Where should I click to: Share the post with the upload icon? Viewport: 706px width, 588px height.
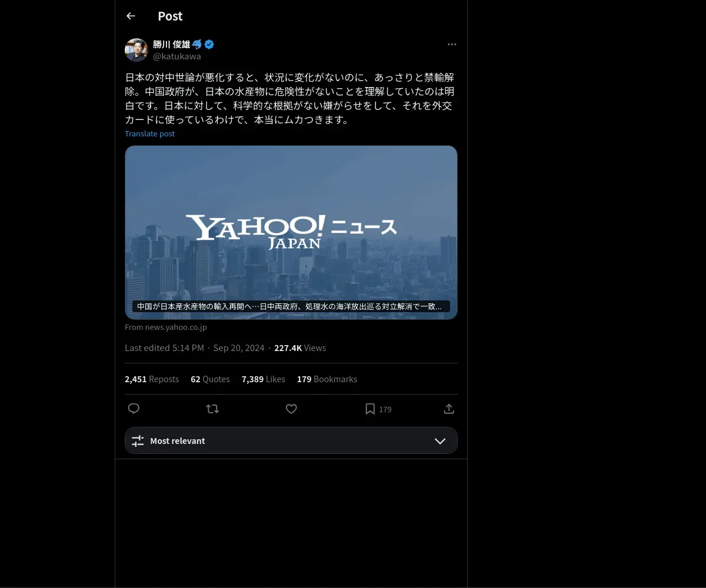point(449,409)
